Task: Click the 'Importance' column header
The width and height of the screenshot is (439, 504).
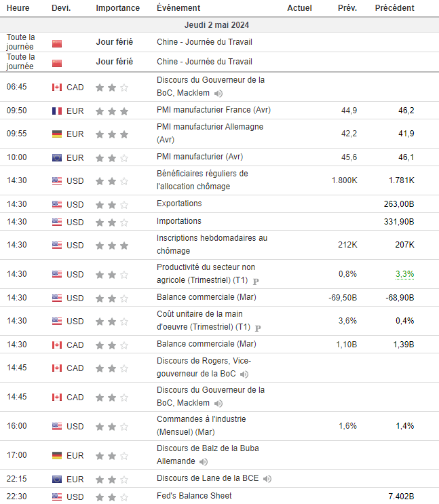Action: point(117,8)
